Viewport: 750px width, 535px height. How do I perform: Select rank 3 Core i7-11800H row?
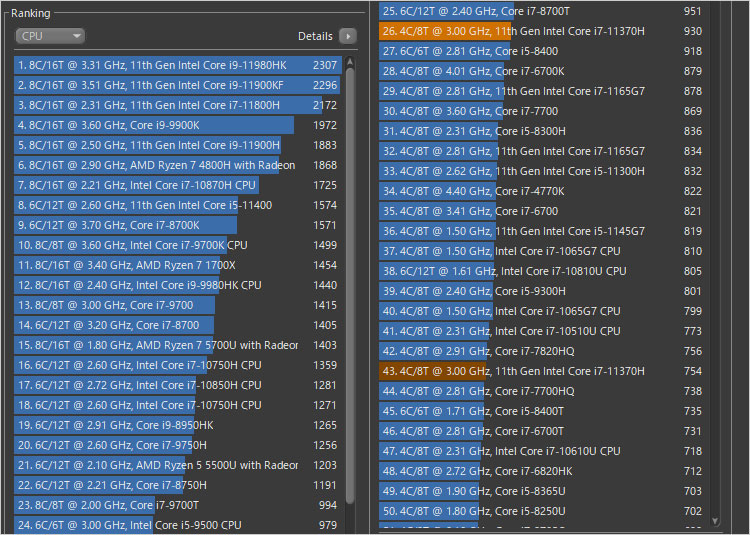pos(178,105)
